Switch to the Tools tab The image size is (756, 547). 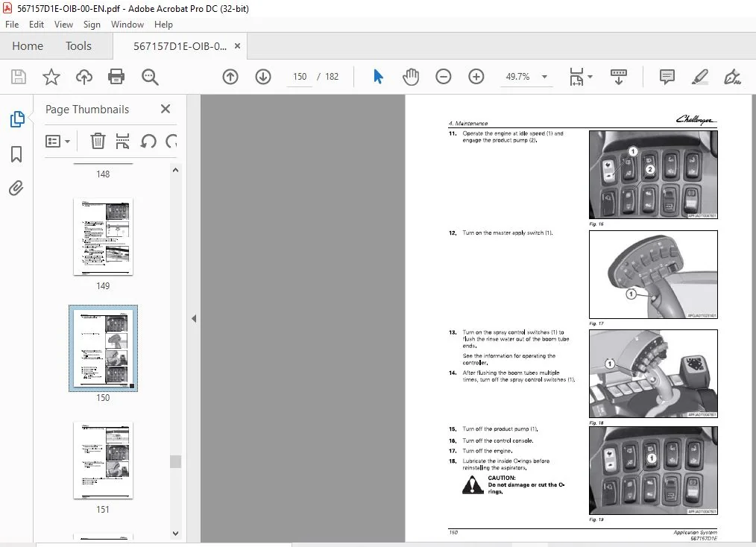click(x=78, y=46)
